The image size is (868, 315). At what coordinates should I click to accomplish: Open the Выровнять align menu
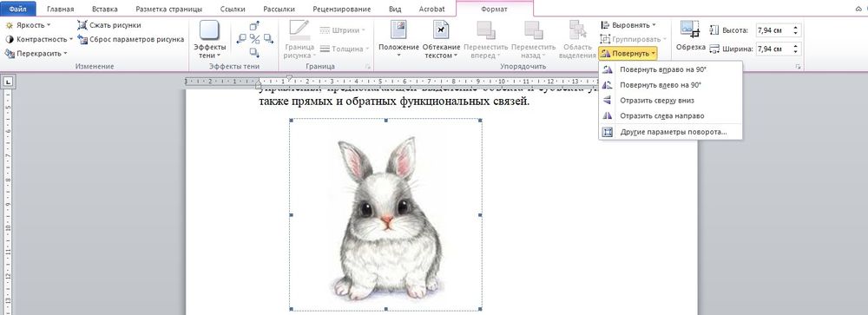click(x=628, y=25)
